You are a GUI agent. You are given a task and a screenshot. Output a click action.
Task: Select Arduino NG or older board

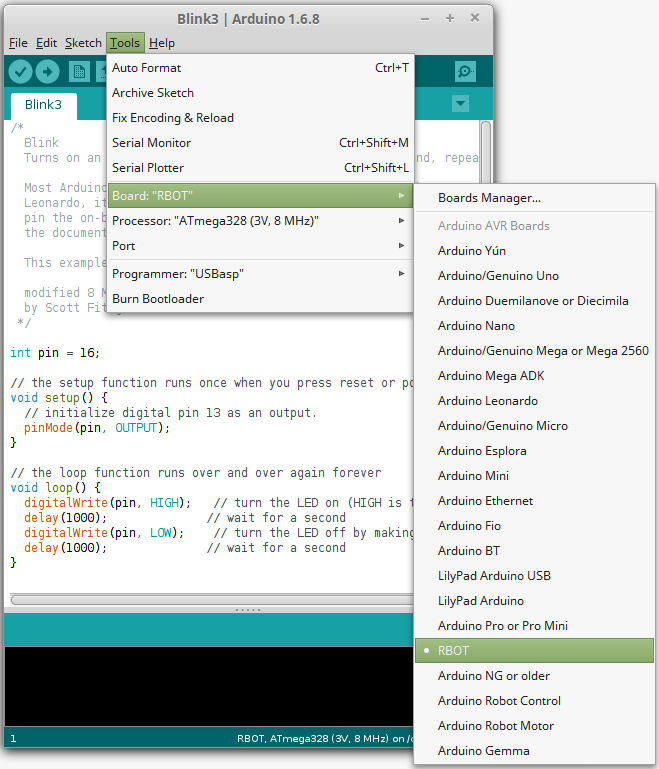pos(534,676)
